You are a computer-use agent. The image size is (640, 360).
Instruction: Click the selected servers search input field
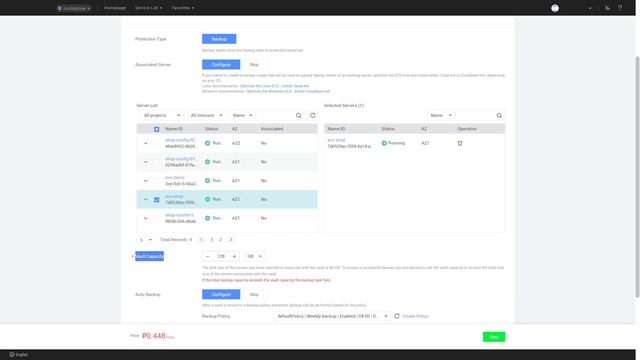(475, 116)
